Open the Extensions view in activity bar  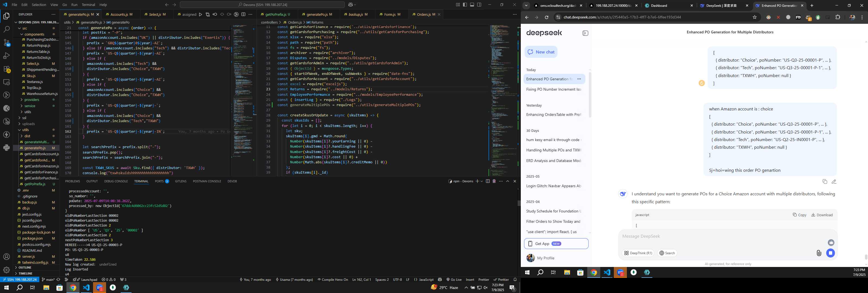click(x=7, y=69)
